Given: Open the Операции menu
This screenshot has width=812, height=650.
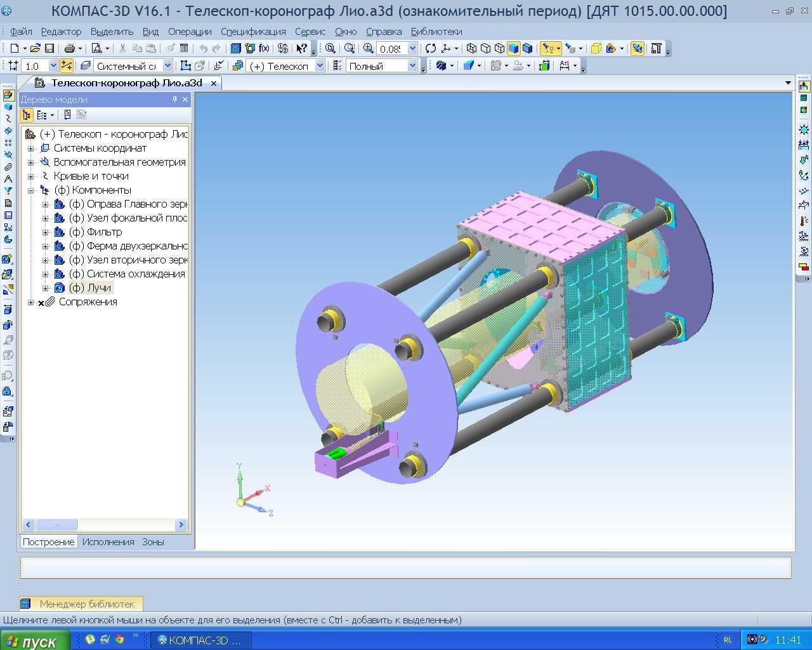Looking at the screenshot, I should point(190,31).
